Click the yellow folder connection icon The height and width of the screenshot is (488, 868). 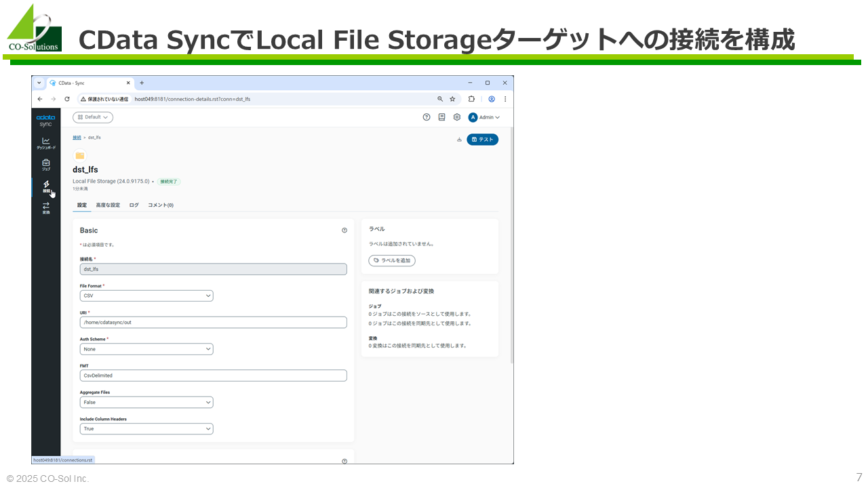coord(80,155)
